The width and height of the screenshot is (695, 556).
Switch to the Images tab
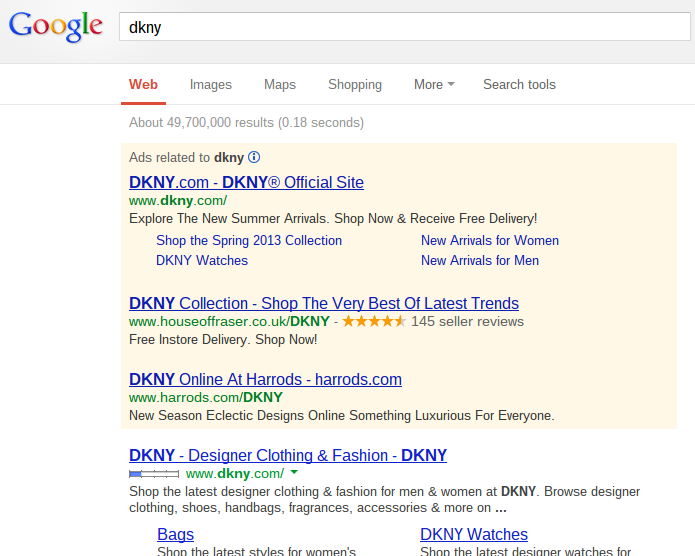(211, 84)
